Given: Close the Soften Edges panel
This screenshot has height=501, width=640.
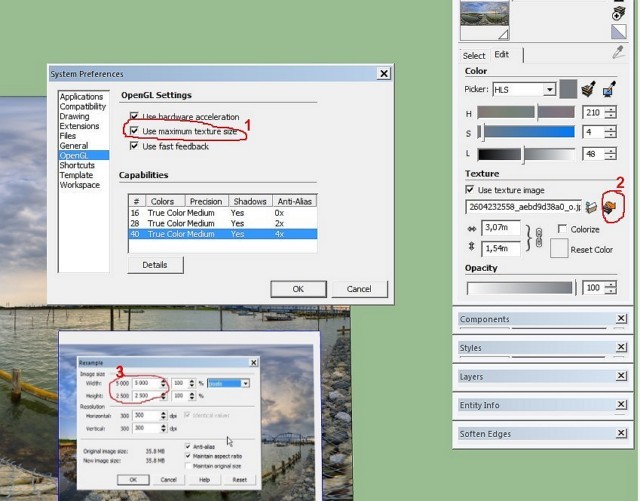Looking at the screenshot, I should 621,434.
